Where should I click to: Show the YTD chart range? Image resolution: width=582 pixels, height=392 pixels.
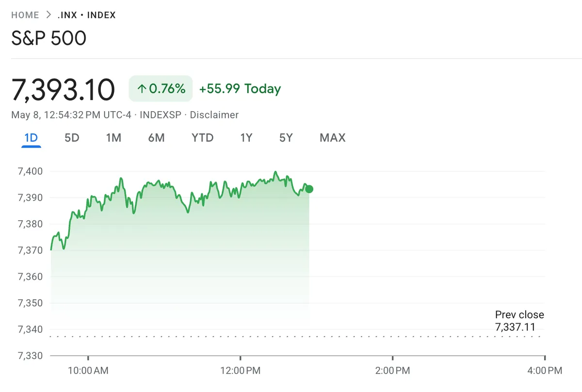coord(203,138)
